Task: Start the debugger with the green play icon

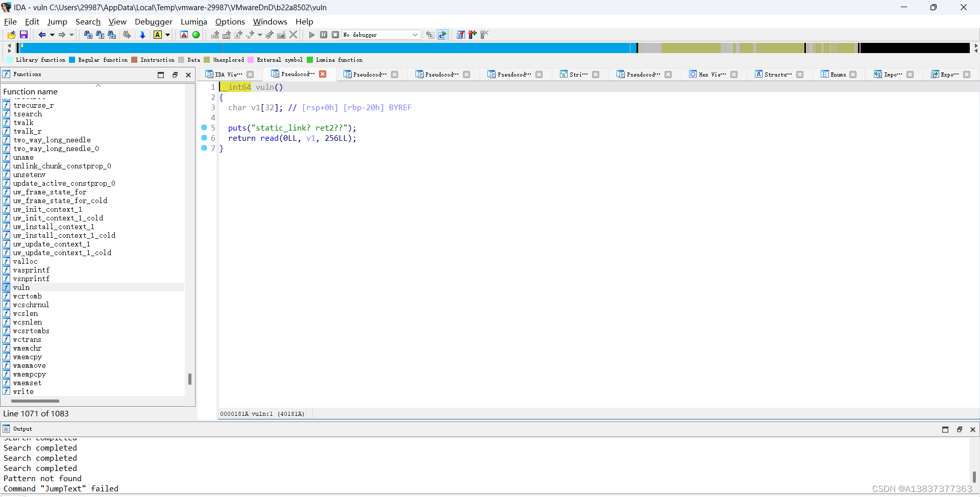Action: tap(311, 35)
